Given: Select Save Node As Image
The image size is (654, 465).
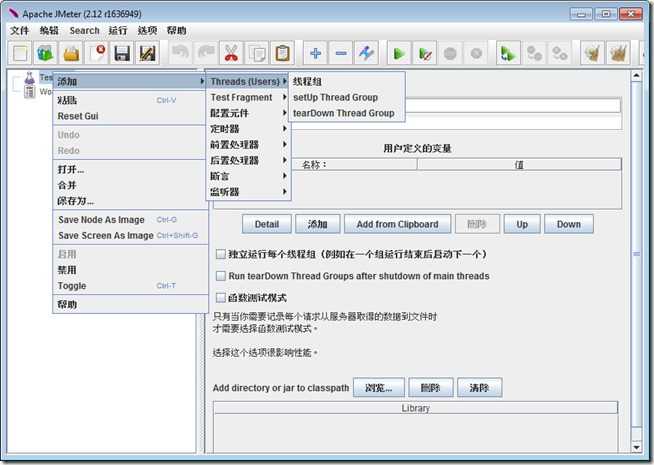Looking at the screenshot, I should pos(130,220).
